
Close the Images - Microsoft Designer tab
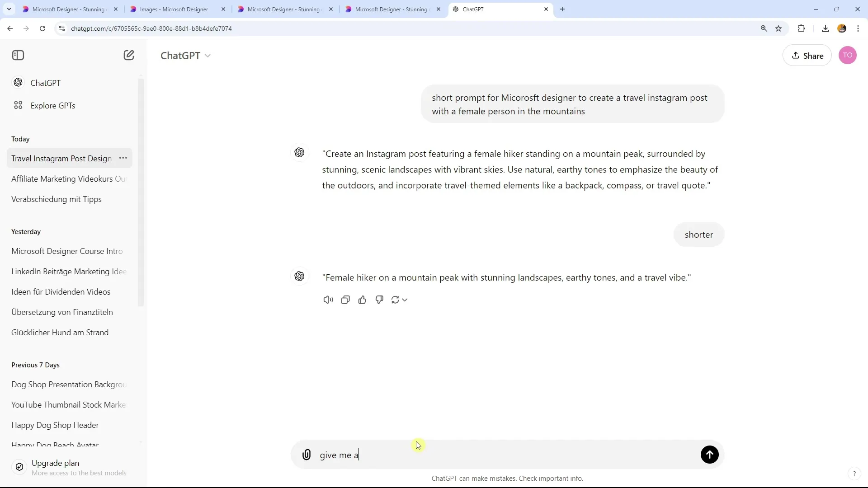click(223, 9)
